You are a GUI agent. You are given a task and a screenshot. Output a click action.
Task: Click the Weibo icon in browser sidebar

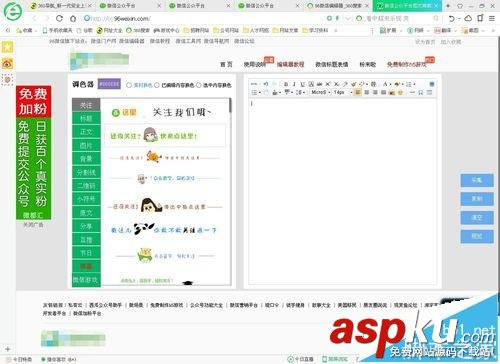(x=7, y=63)
